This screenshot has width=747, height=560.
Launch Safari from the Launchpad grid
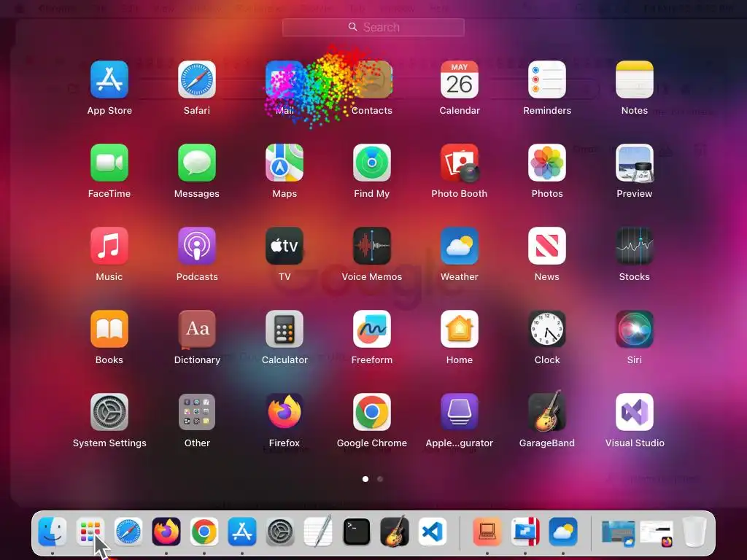pyautogui.click(x=197, y=79)
